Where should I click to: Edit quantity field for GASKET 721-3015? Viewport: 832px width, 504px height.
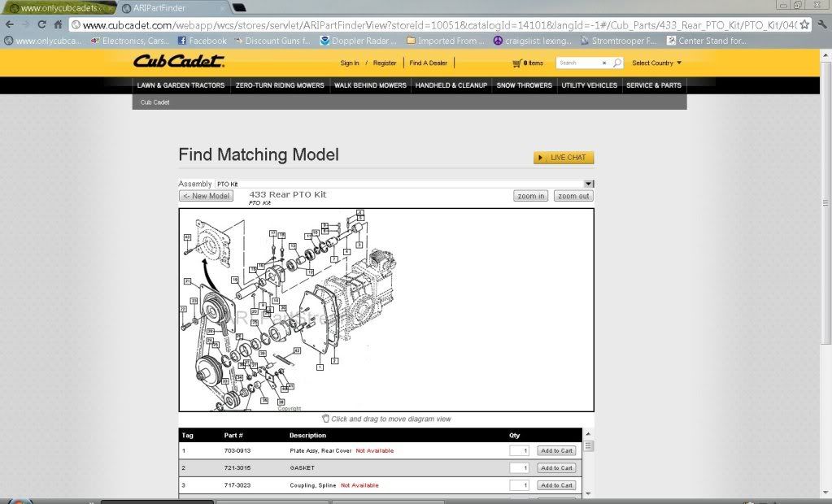(x=519, y=468)
